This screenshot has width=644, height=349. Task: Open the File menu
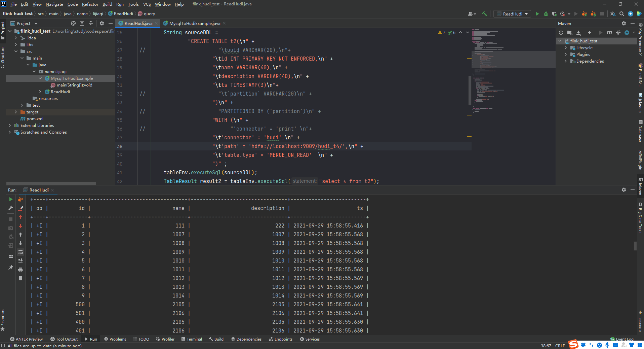[13, 4]
